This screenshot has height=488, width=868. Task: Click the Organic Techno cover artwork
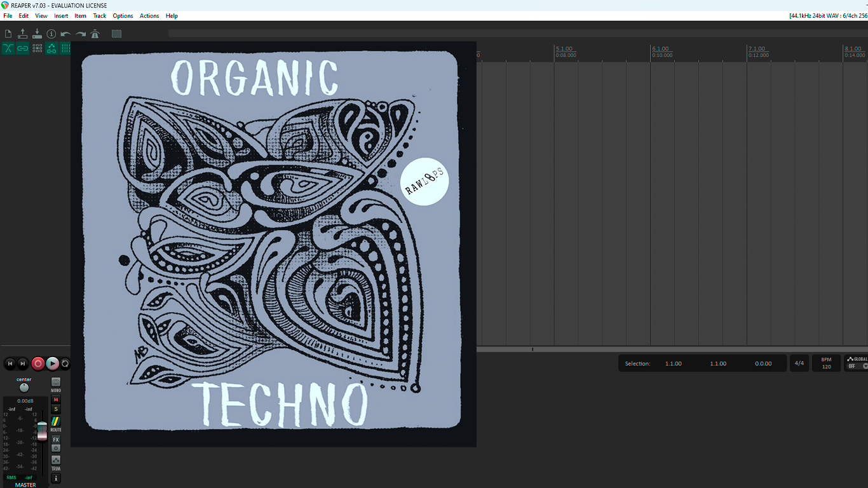273,244
